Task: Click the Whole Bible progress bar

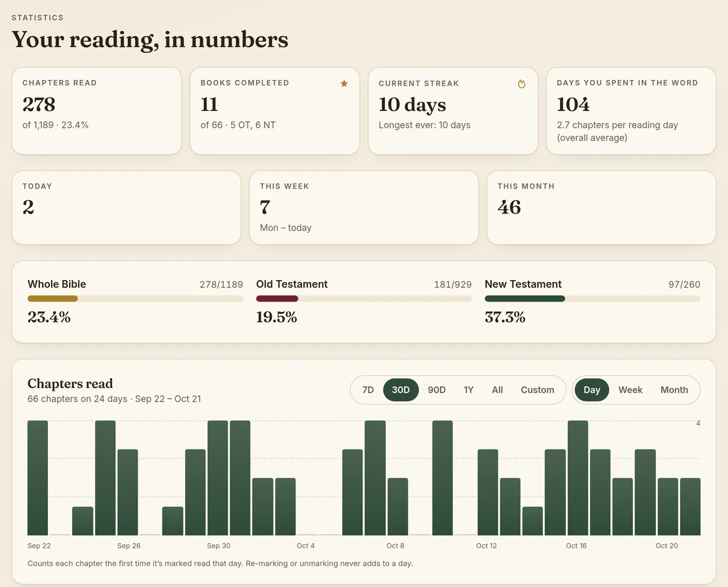Action: click(x=135, y=298)
